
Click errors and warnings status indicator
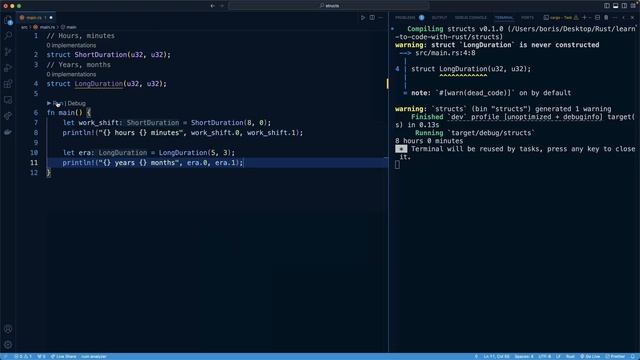(23, 356)
